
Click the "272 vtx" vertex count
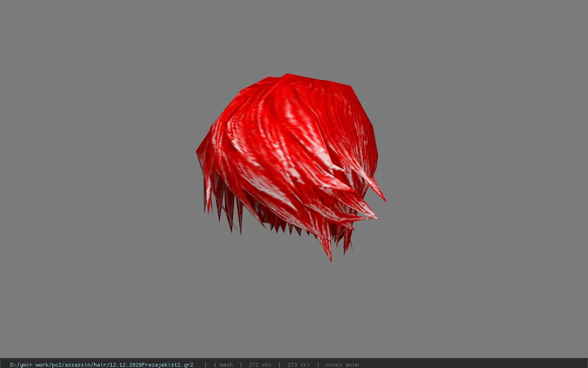pyautogui.click(x=260, y=365)
